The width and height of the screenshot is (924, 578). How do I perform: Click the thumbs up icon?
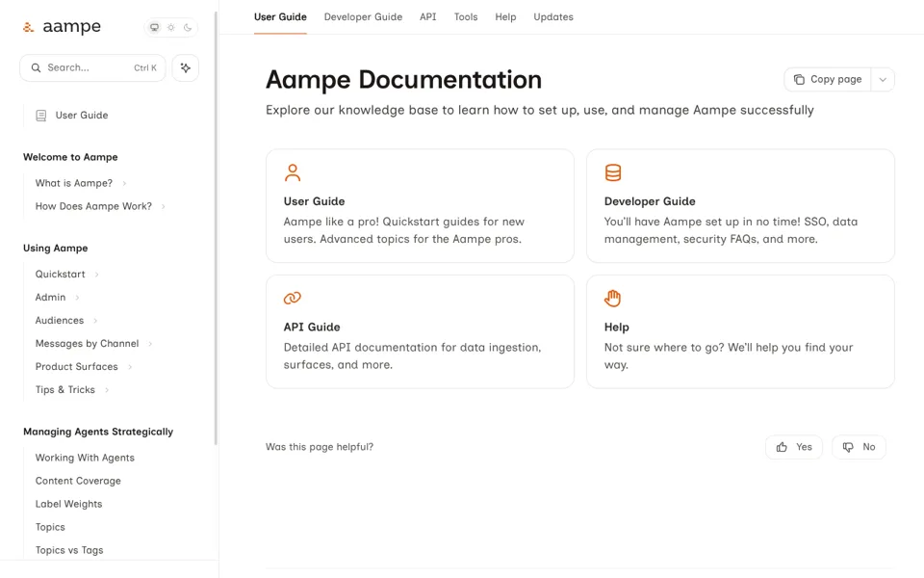(782, 447)
